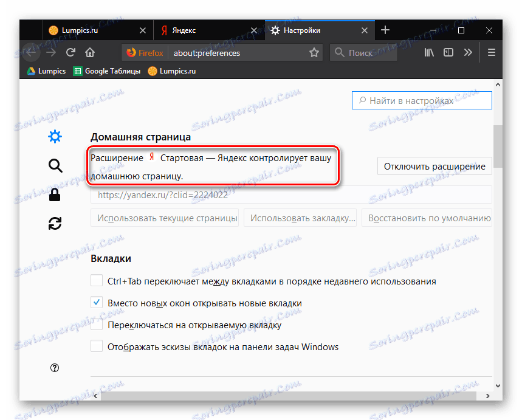Close the Яндекс tab
Screen dimensions: 522x420
[x=253, y=30]
